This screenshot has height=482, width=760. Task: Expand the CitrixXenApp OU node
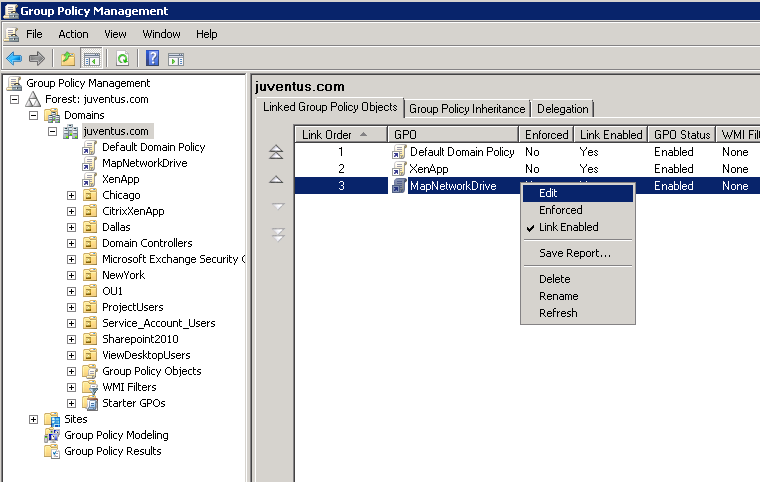point(71,211)
